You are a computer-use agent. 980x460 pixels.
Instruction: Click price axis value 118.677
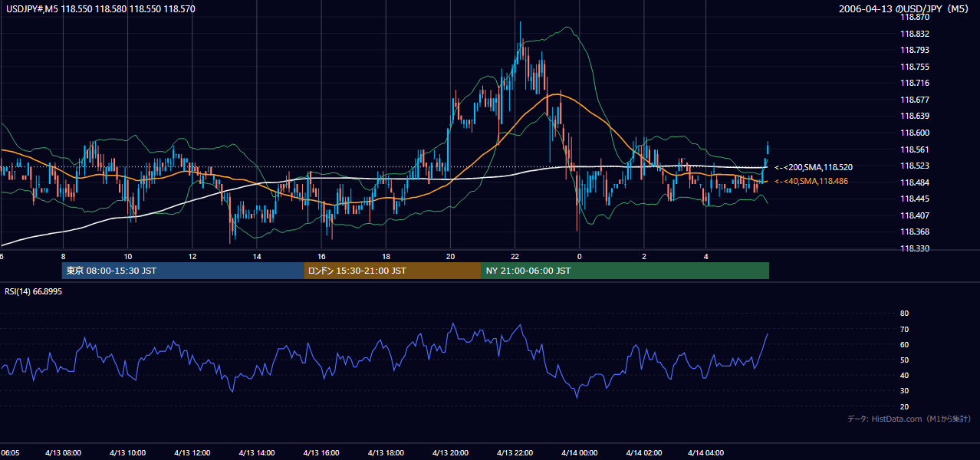click(914, 100)
